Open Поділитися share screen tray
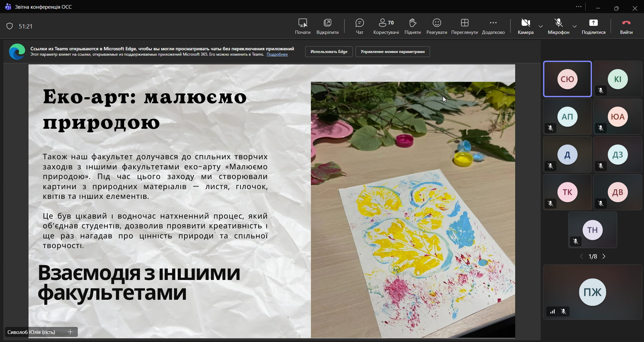644x342 pixels. 593,26
